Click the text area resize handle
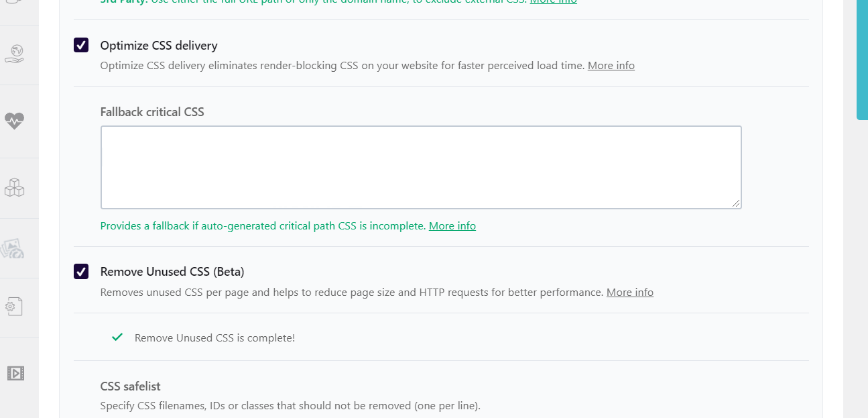 coord(736,203)
